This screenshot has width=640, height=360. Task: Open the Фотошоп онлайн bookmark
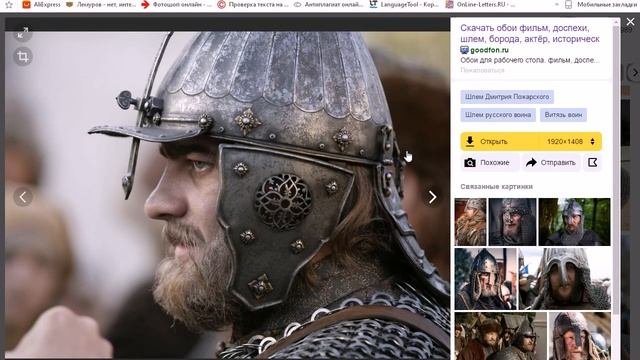176,4
